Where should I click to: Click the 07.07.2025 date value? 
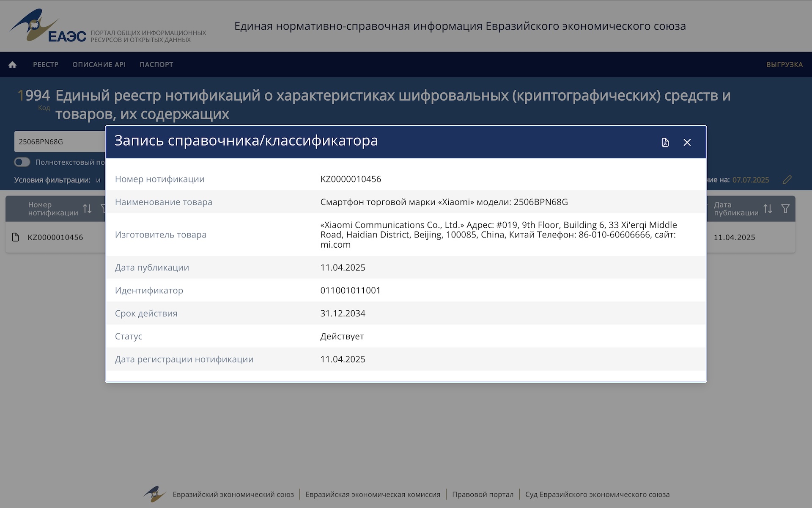point(750,180)
